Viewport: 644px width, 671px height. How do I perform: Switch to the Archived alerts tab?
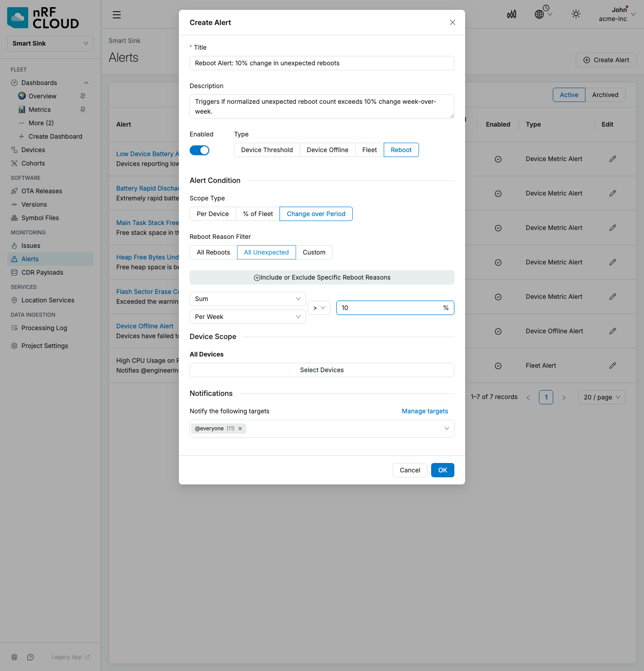pyautogui.click(x=605, y=95)
